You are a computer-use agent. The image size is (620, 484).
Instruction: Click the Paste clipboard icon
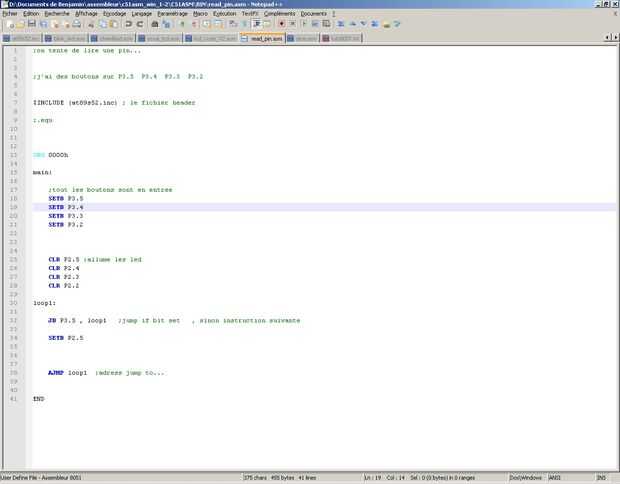[114, 24]
